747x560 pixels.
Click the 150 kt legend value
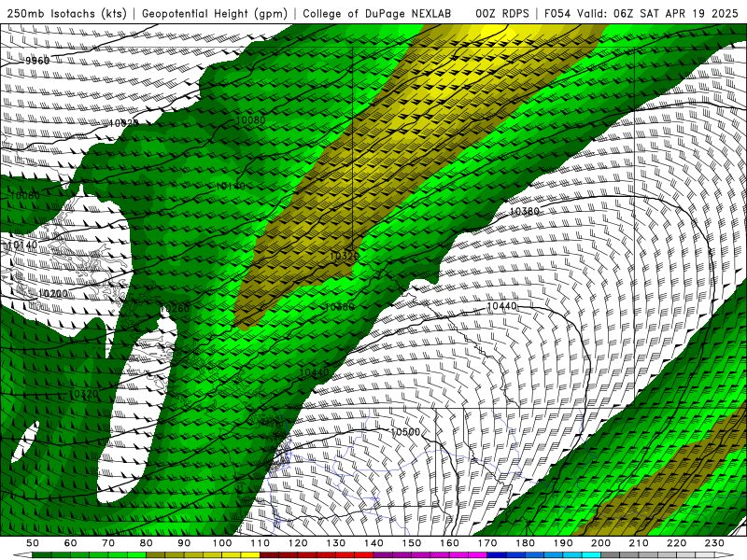(x=412, y=543)
